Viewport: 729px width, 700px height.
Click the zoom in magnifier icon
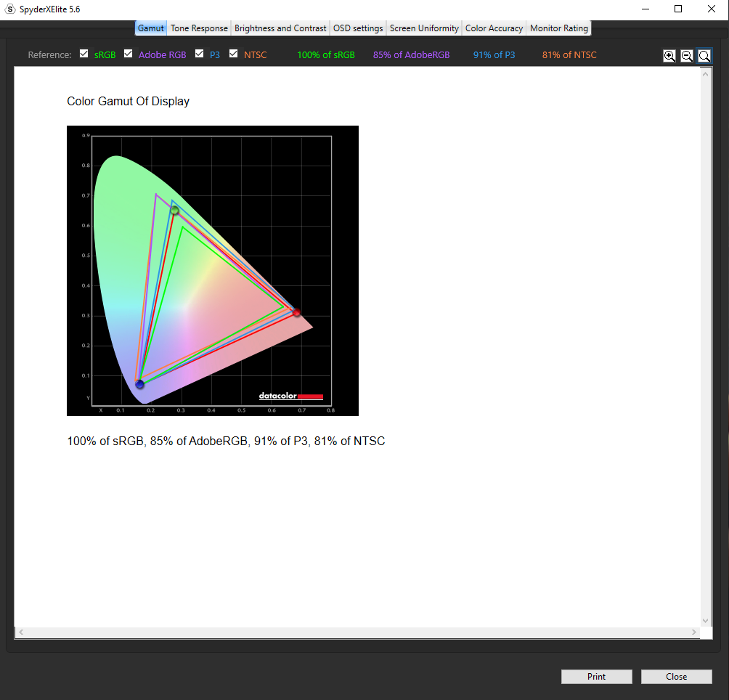[669, 56]
